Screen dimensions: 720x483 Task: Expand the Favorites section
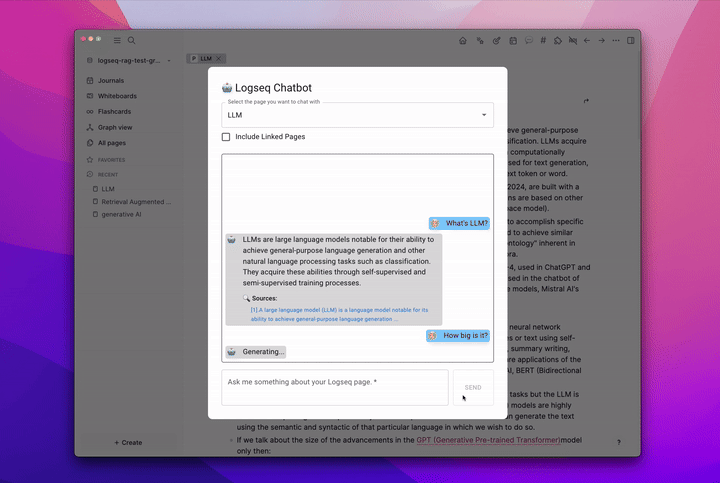coord(111,160)
